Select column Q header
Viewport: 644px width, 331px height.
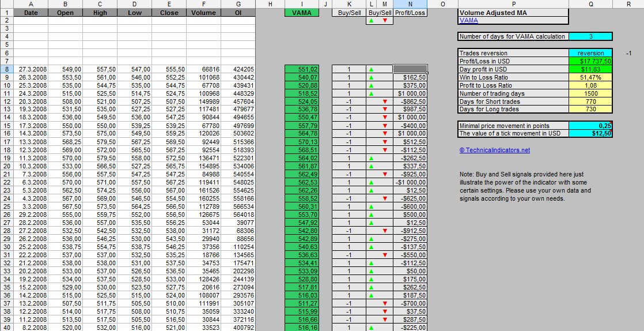click(x=590, y=4)
